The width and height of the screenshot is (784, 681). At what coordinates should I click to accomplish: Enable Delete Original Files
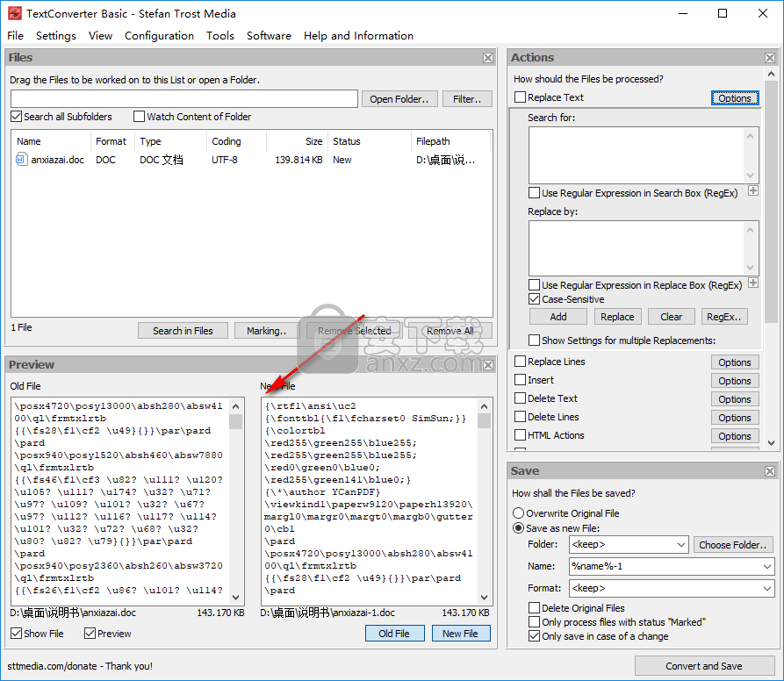coord(534,607)
